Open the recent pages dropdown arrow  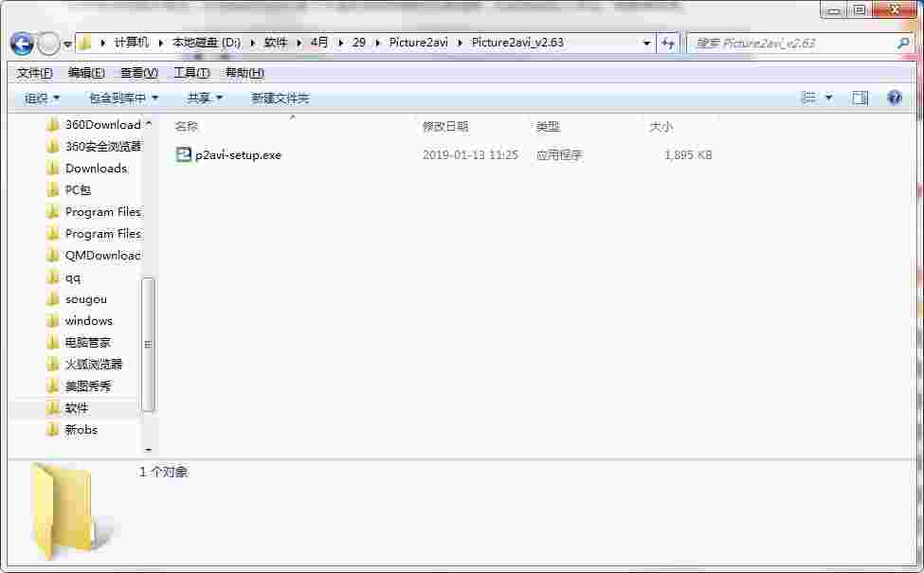[68, 45]
